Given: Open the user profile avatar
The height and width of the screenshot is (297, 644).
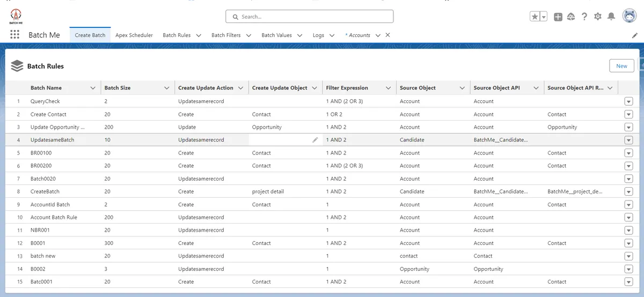Looking at the screenshot, I should click(629, 16).
